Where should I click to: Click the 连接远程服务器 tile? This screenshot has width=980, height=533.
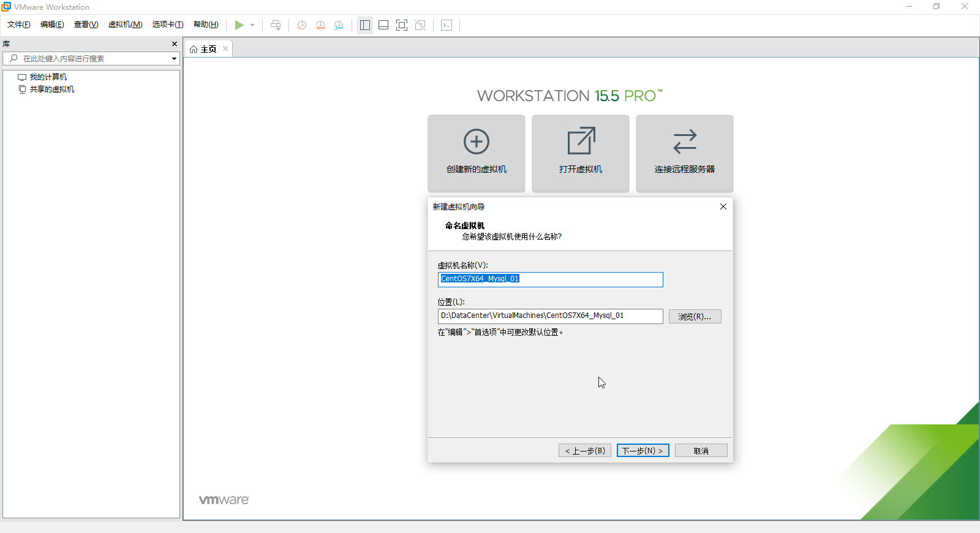click(685, 154)
